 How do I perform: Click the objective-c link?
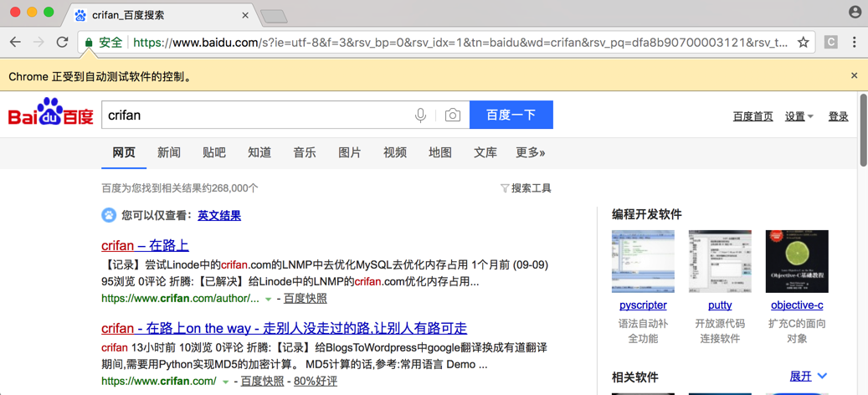[797, 305]
